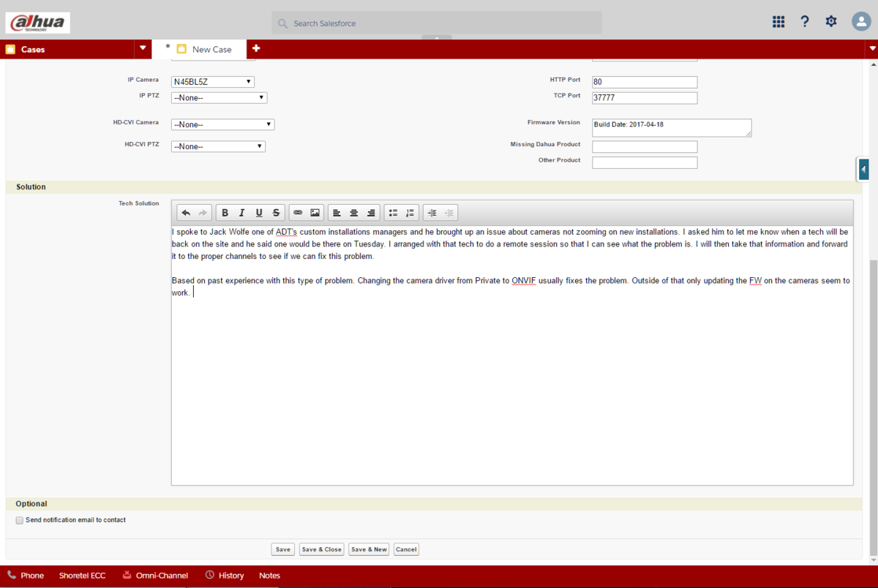The width and height of the screenshot is (878, 588).
Task: Open Phone utility in footer
Action: [26, 576]
